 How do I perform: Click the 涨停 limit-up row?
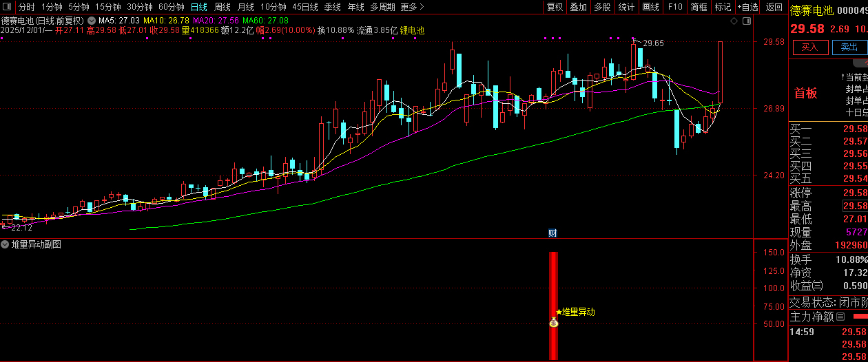(x=828, y=193)
